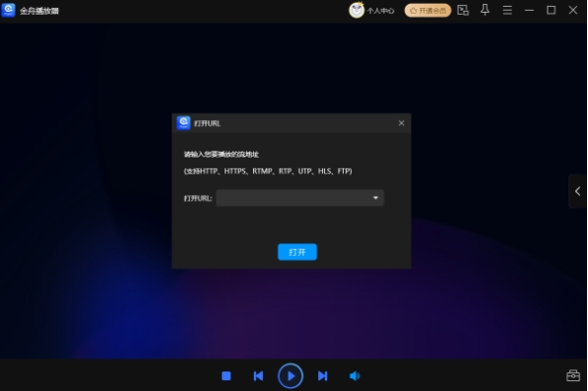
Task: Pin the window always on top
Action: (485, 10)
